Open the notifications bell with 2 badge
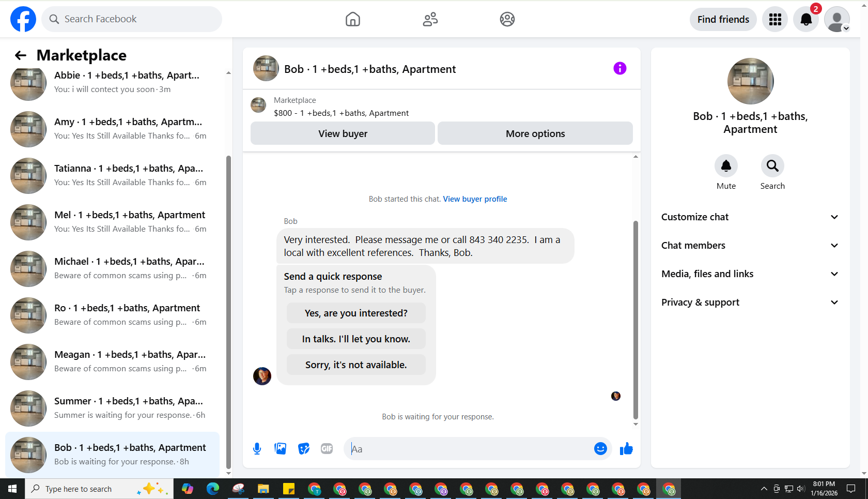This screenshot has width=868, height=499. coord(806,19)
